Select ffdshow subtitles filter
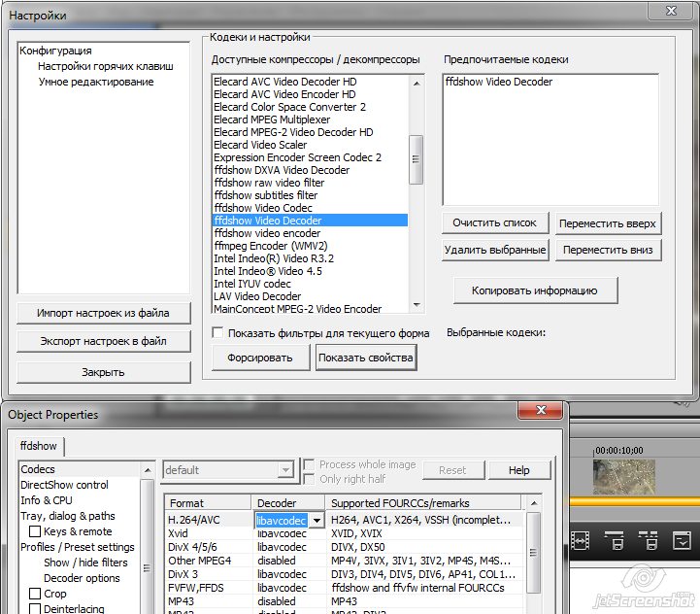 (266, 195)
